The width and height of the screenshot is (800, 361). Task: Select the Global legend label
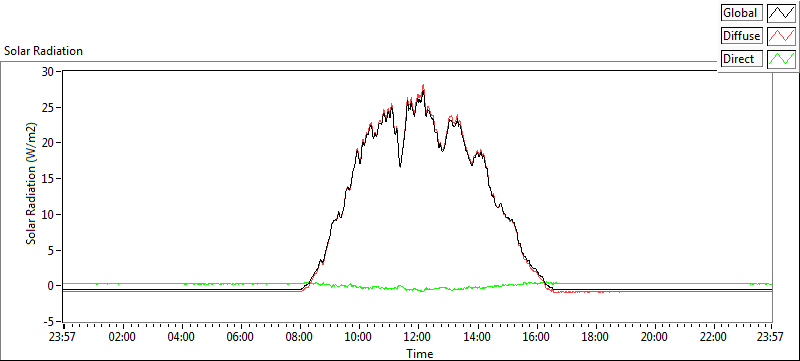pyautogui.click(x=742, y=13)
